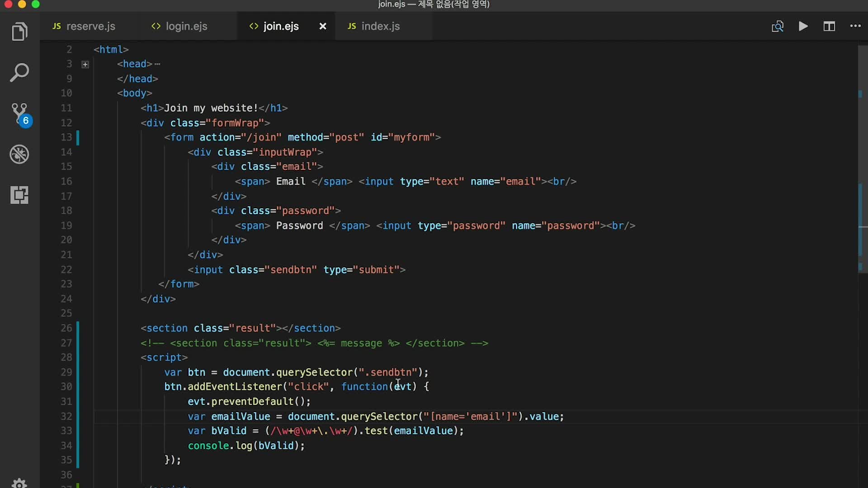Click the opening <script> tag
Screen dimensions: 868x488
(x=164, y=358)
